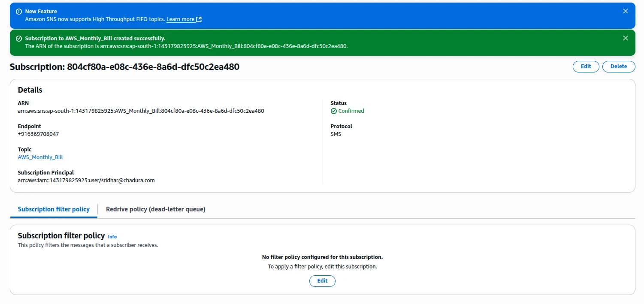Click 'Amazon SNS now supports High Throughput' text
This screenshot has height=304, width=644.
94,19
